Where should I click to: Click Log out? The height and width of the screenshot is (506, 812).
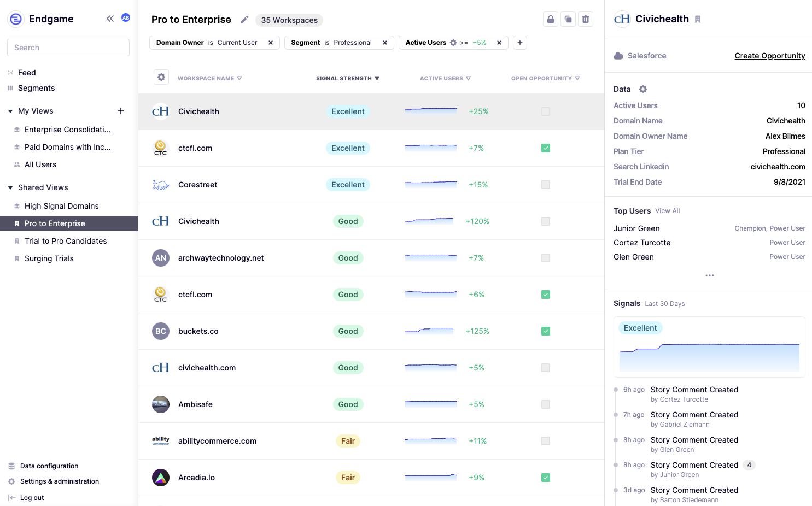click(x=32, y=498)
